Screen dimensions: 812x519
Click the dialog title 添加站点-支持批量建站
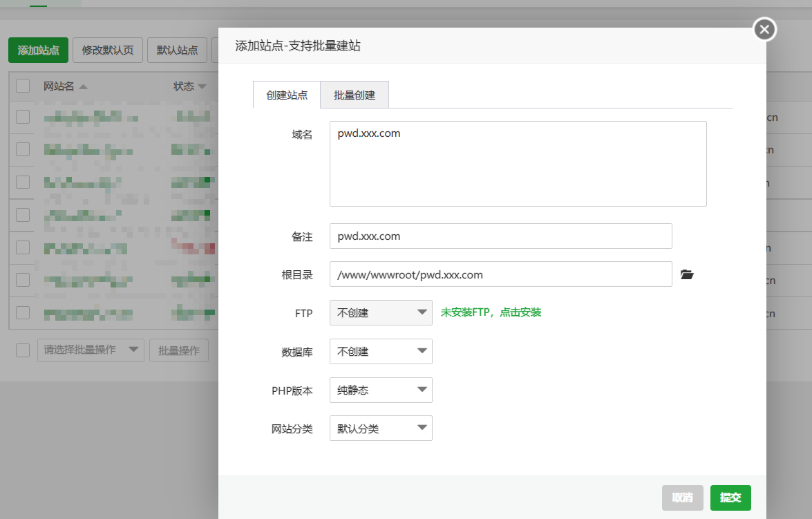click(x=298, y=46)
